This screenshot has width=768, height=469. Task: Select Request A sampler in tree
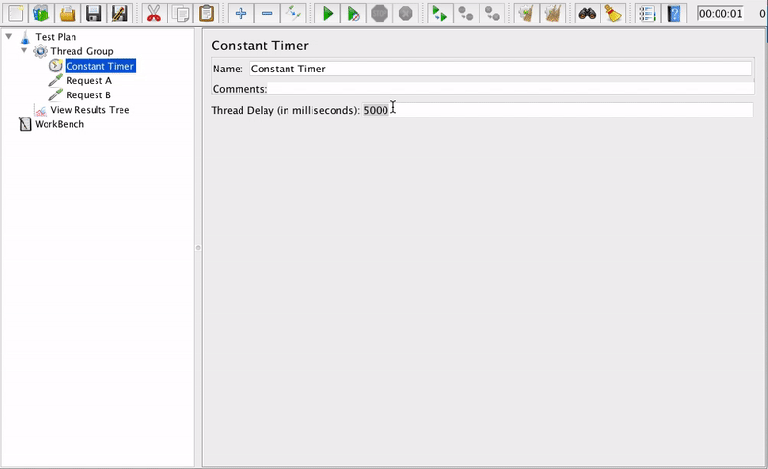pyautogui.click(x=89, y=80)
